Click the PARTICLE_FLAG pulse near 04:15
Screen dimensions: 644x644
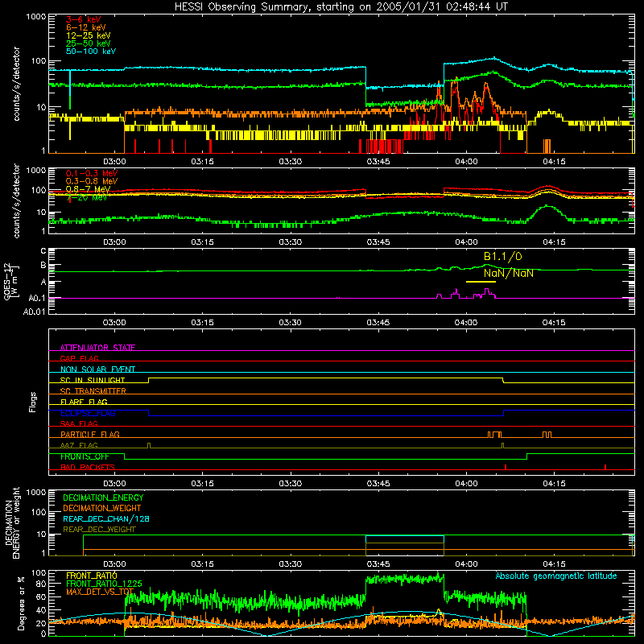tap(547, 435)
